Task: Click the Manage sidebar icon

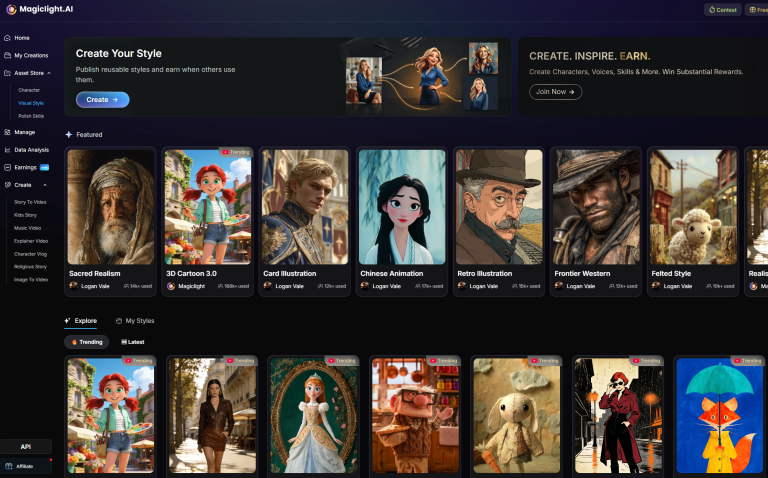Action: 7,132
